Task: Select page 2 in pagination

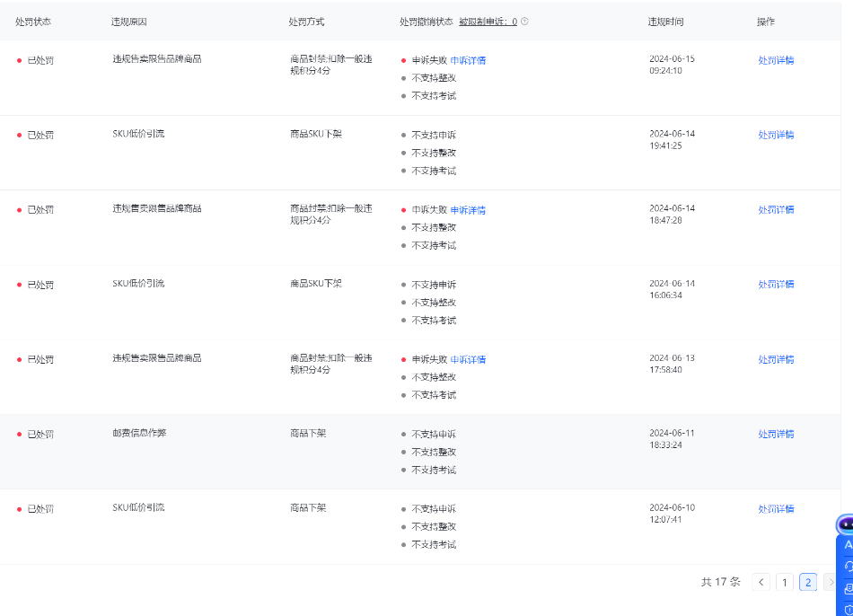Action: [808, 582]
